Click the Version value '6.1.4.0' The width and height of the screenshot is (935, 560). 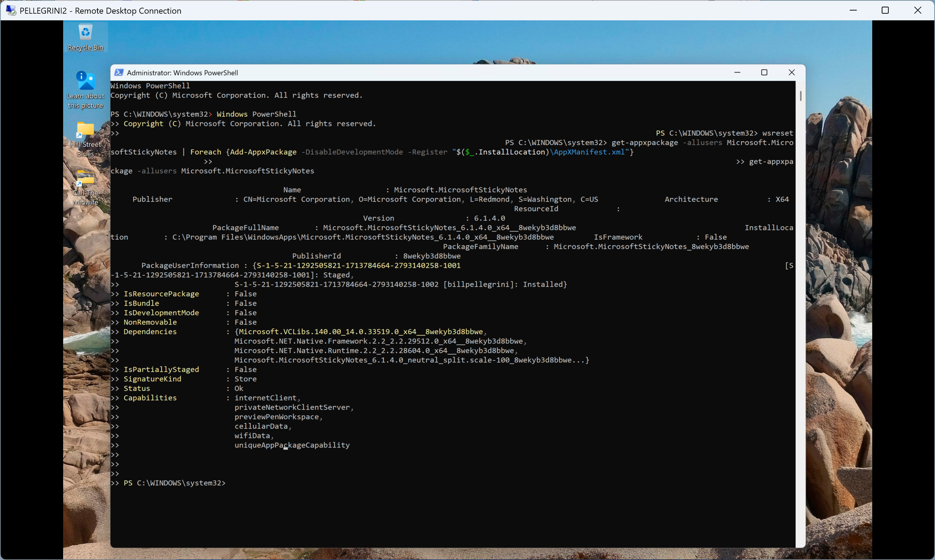pyautogui.click(x=490, y=218)
